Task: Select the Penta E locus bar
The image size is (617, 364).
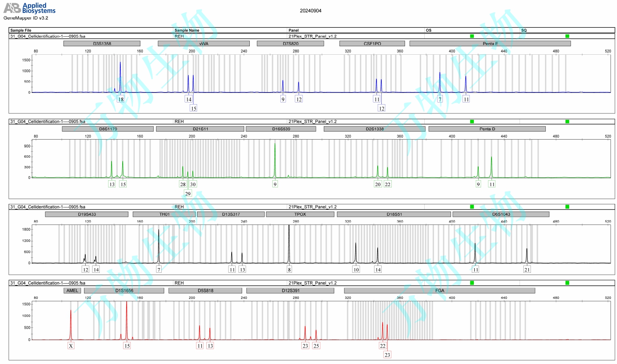Action: (490, 43)
